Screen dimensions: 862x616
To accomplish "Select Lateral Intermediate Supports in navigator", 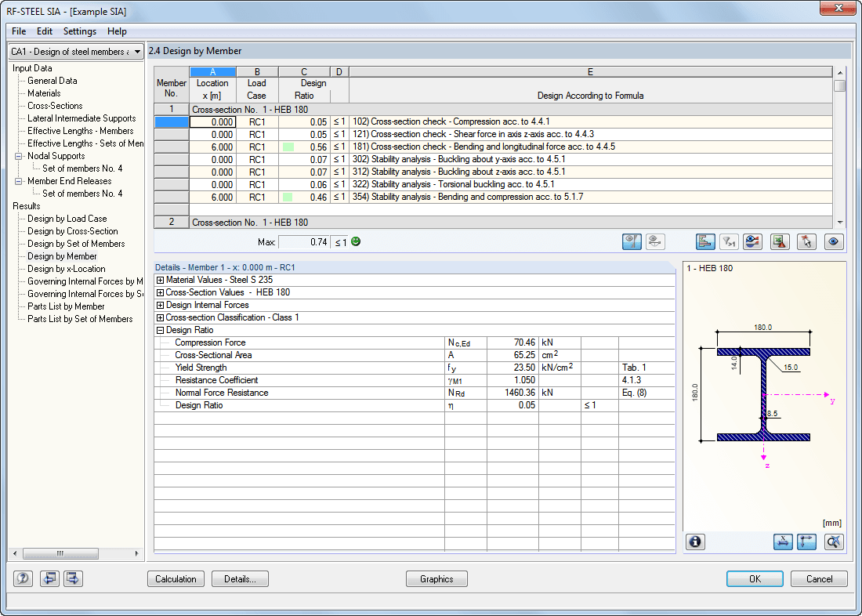I will [x=81, y=118].
